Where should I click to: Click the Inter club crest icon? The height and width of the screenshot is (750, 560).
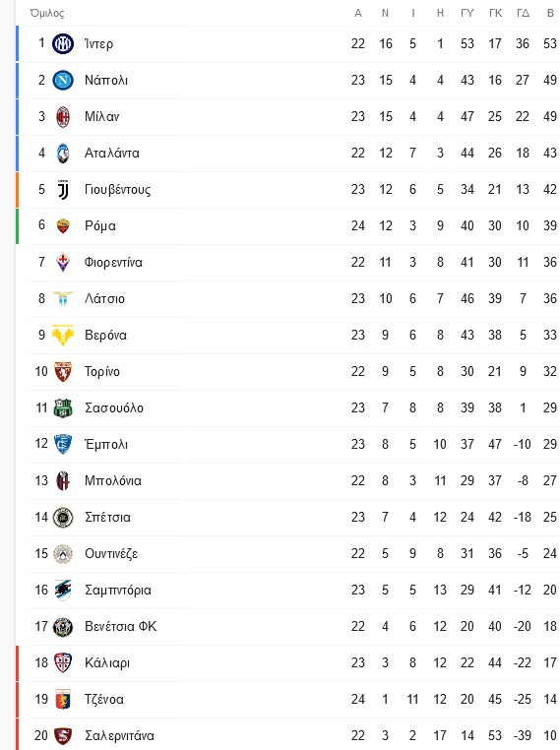click(x=63, y=44)
